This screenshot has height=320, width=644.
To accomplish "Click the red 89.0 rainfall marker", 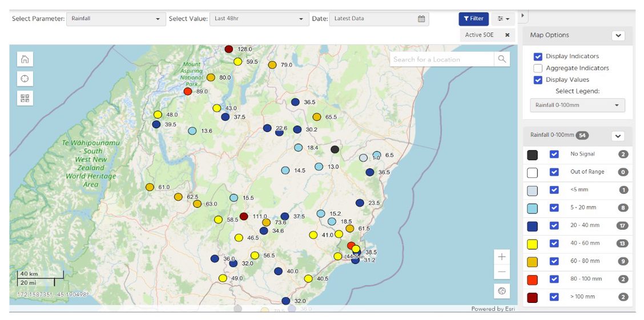I will (x=188, y=91).
